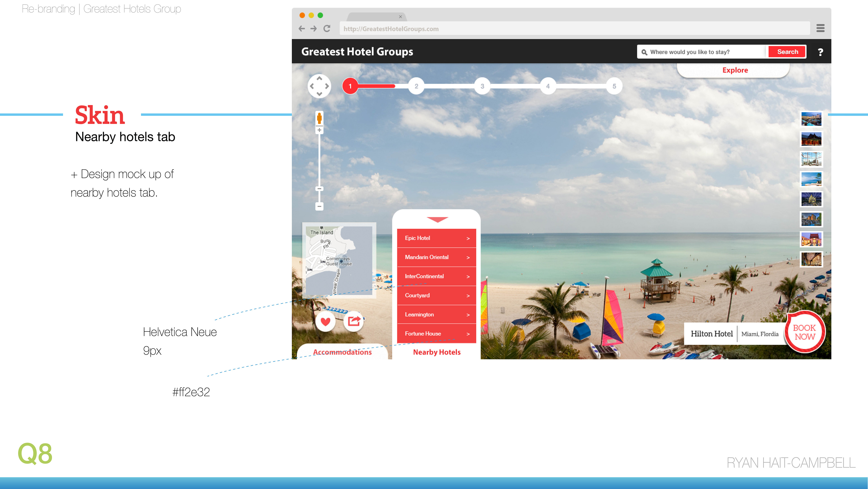Expand the Epic Hotel list entry
Viewport: 868px width, 489px height.
(x=436, y=238)
